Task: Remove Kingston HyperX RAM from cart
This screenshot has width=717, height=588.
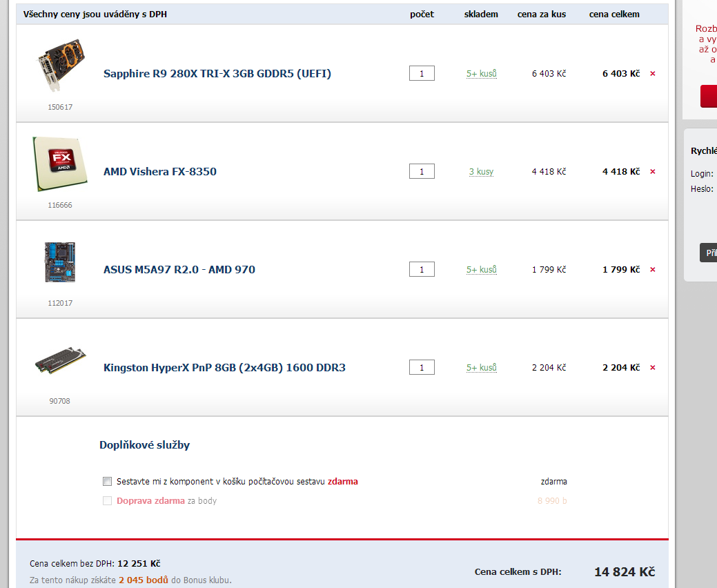Action: (653, 368)
